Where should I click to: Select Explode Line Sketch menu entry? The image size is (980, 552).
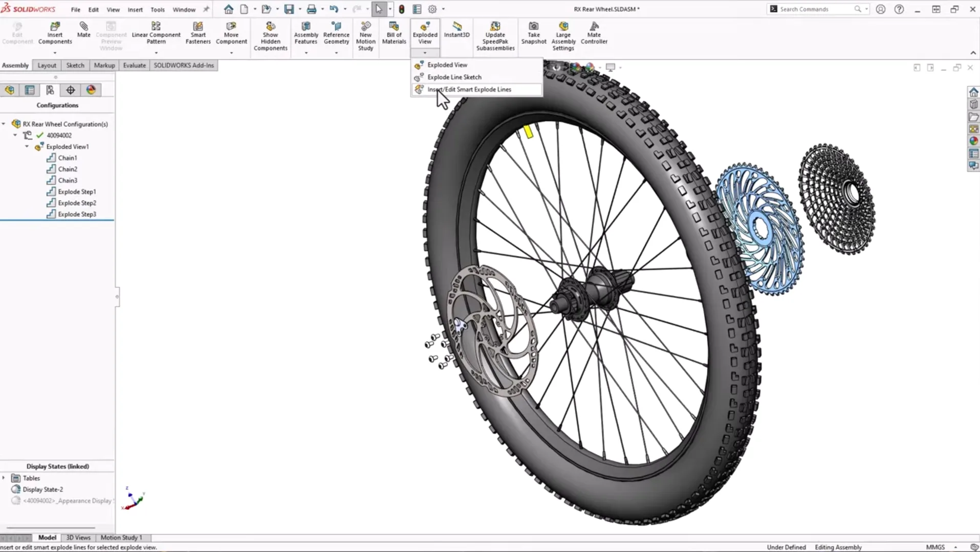(x=454, y=77)
